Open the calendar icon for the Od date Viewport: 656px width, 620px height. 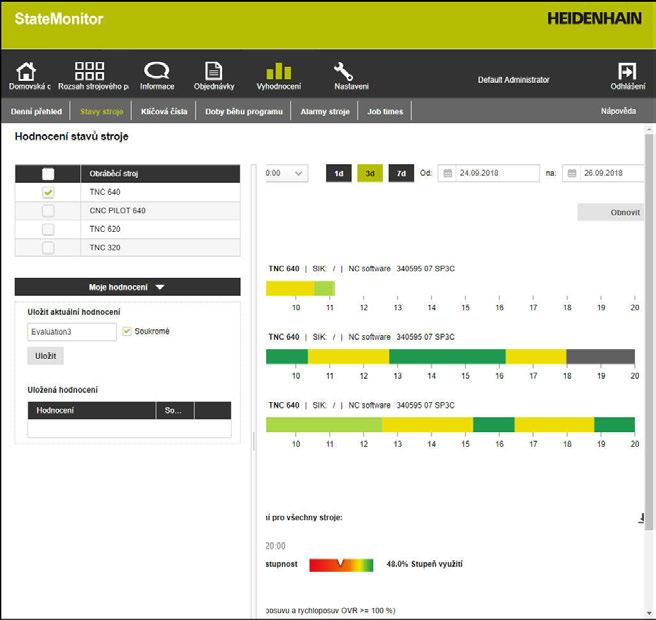coord(448,173)
